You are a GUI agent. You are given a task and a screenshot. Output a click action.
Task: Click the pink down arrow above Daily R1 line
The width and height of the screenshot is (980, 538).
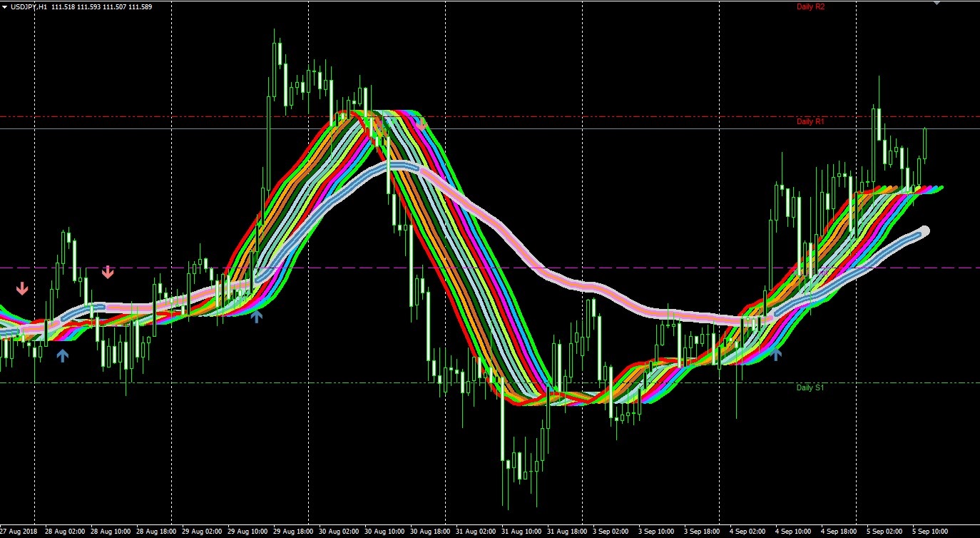point(421,123)
